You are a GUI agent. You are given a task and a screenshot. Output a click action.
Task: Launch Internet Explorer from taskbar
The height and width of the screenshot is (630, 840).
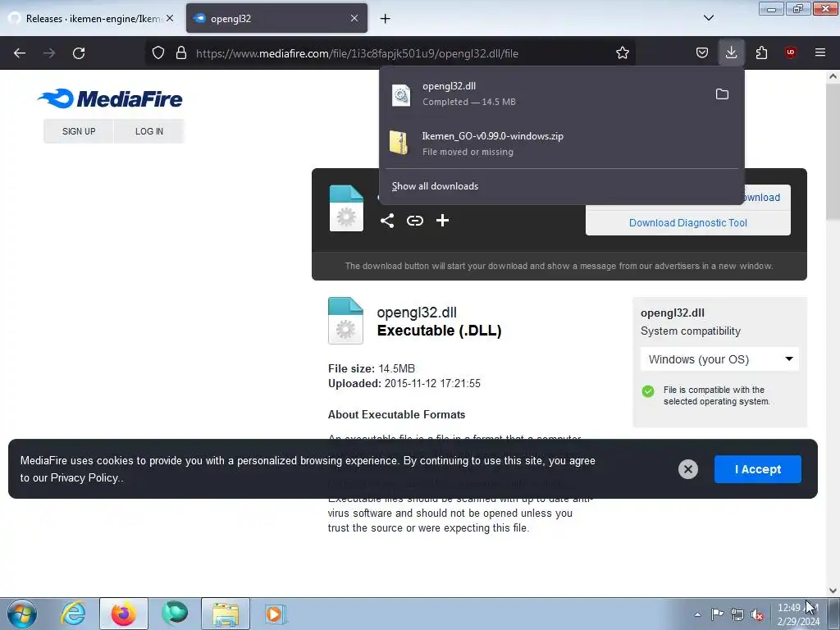tap(73, 614)
